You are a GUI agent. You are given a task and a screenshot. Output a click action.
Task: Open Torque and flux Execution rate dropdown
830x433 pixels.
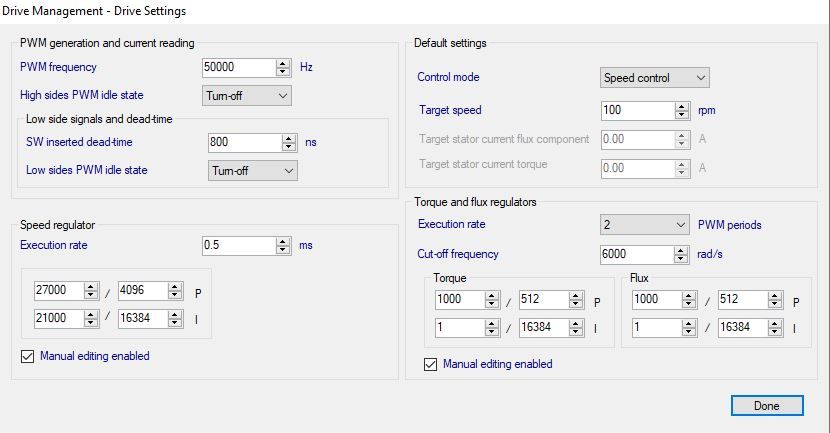pos(645,225)
